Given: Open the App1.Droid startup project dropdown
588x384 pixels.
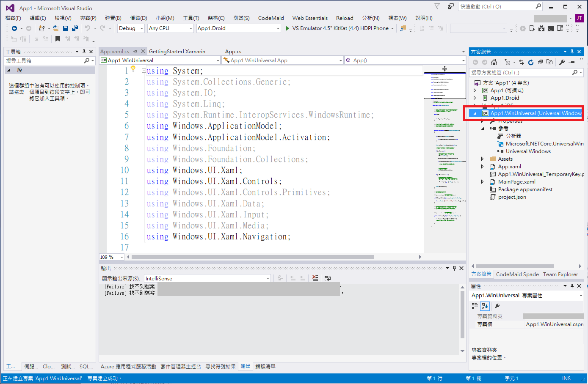Looking at the screenshot, I should [239, 28].
